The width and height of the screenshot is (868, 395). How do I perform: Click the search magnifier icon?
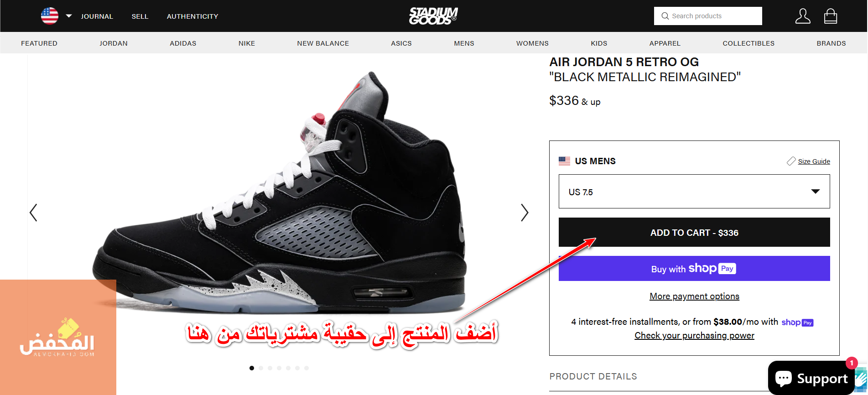click(x=665, y=16)
